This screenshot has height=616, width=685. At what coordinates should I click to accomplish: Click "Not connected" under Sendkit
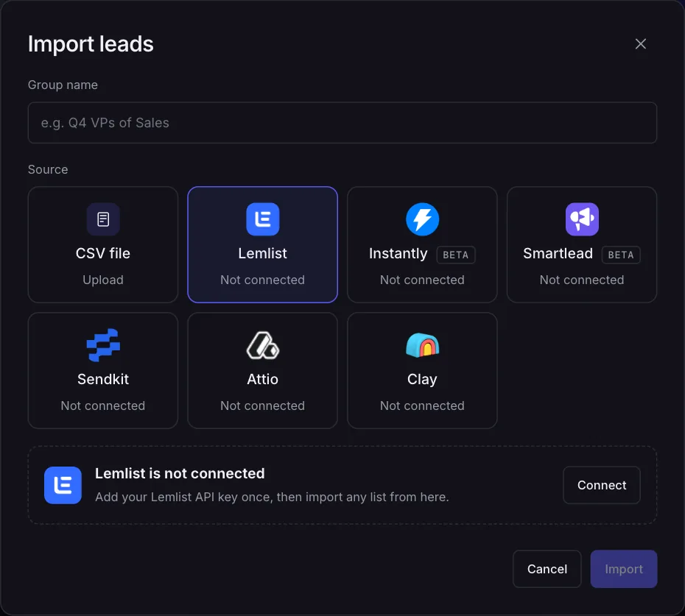click(x=103, y=406)
